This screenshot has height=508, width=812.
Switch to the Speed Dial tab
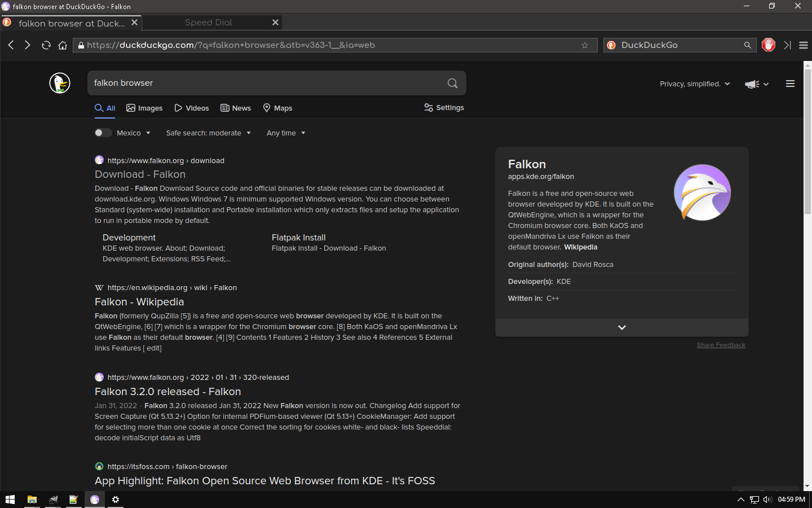tap(209, 23)
